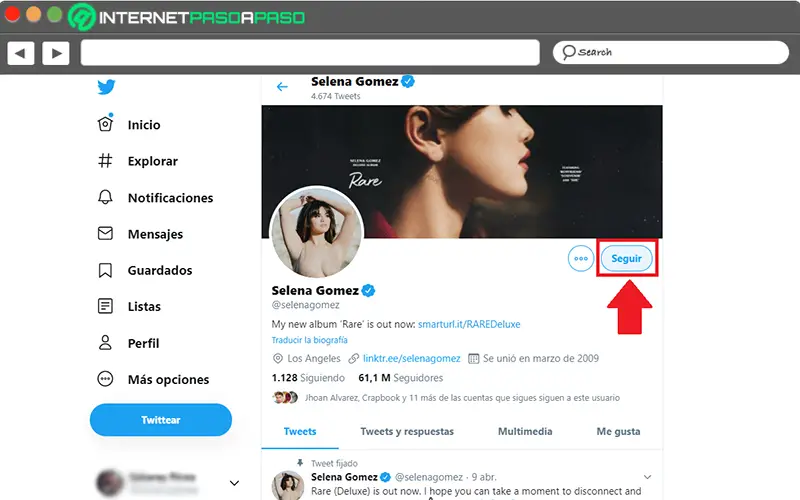Open Mensajes envelope icon
The height and width of the screenshot is (500, 800).
[x=105, y=233]
